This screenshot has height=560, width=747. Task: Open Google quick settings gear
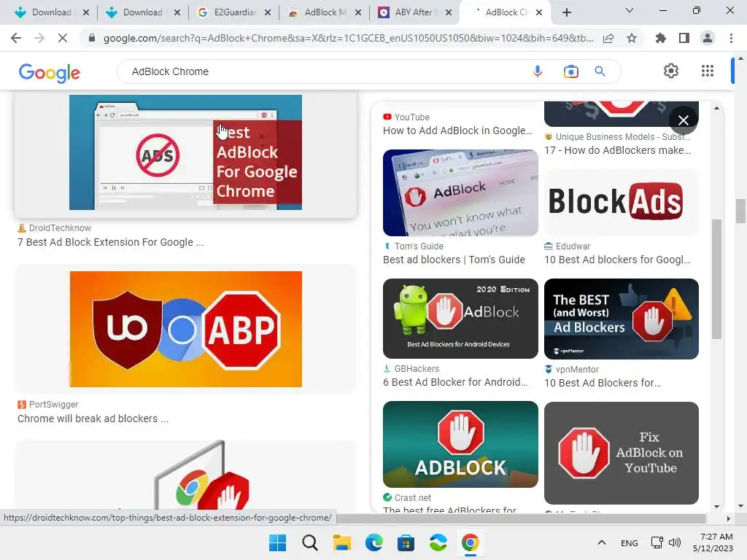[671, 71]
